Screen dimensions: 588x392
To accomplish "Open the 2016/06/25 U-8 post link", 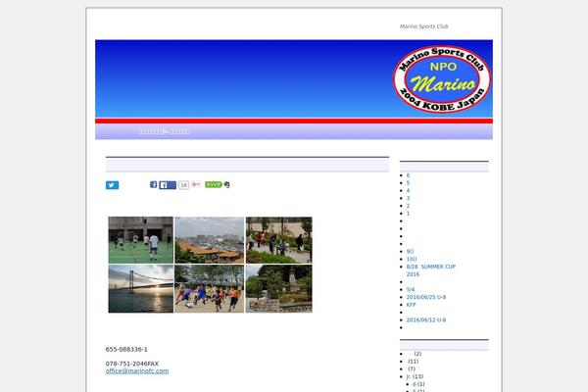I will click(426, 297).
